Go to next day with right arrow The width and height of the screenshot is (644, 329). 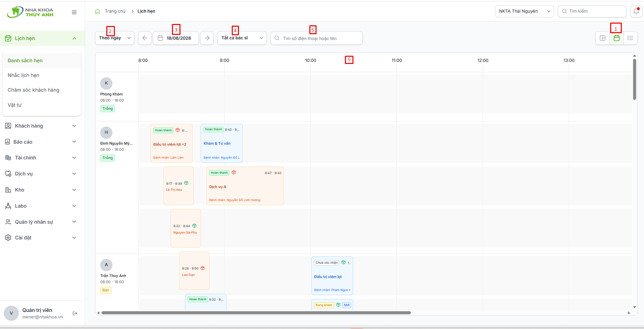[x=207, y=38]
